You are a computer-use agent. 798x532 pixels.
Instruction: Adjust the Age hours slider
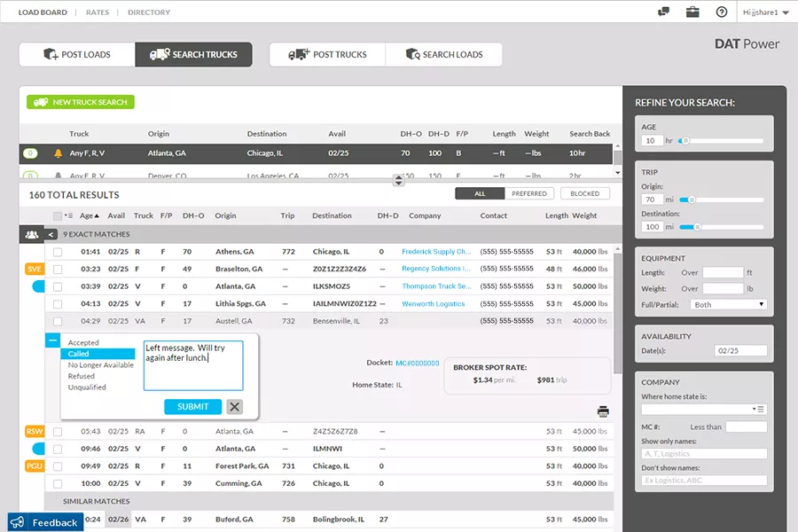point(685,140)
